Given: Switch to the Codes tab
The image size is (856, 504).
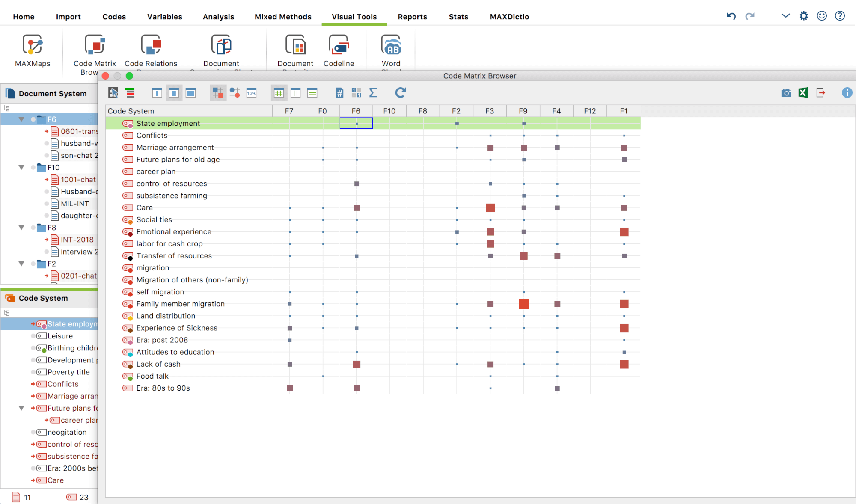Looking at the screenshot, I should 114,17.
